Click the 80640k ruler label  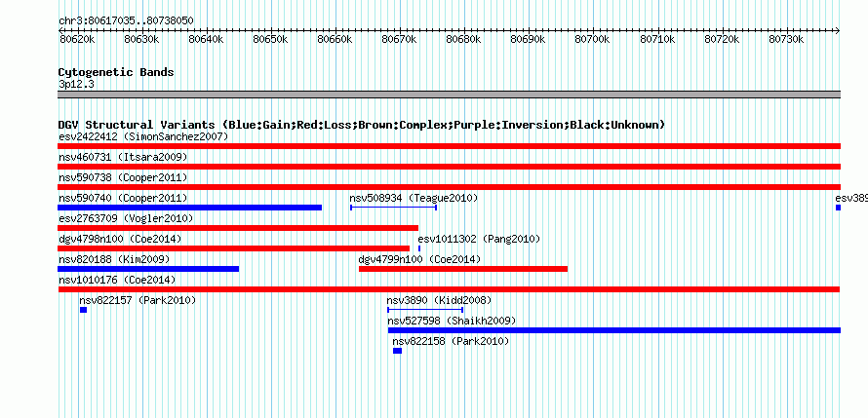point(206,39)
